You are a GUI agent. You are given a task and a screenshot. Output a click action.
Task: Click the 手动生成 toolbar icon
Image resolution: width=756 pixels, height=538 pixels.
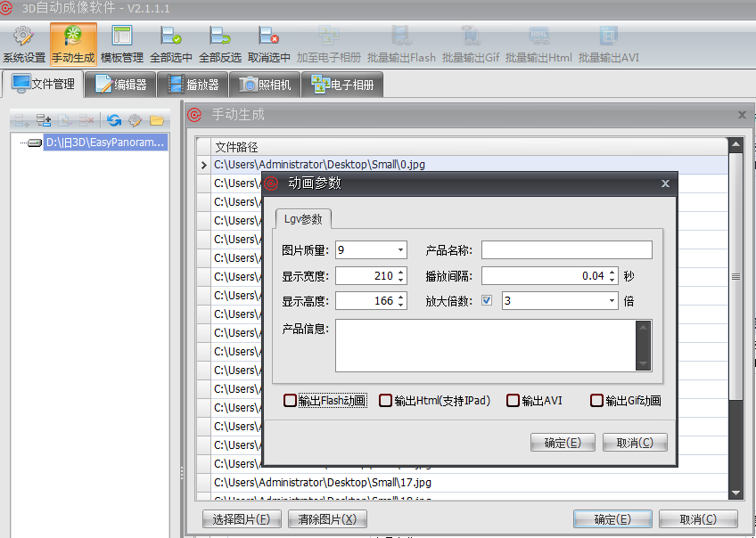(73, 37)
